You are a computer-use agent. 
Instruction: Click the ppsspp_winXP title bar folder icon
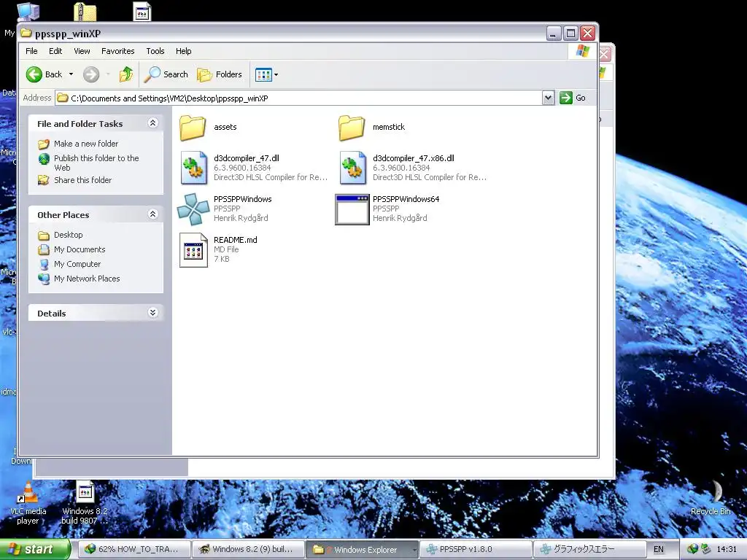pos(26,34)
